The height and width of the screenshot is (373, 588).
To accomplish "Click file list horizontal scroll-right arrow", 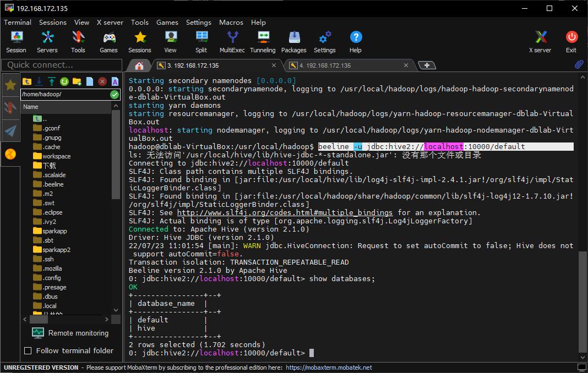I will click(x=107, y=320).
